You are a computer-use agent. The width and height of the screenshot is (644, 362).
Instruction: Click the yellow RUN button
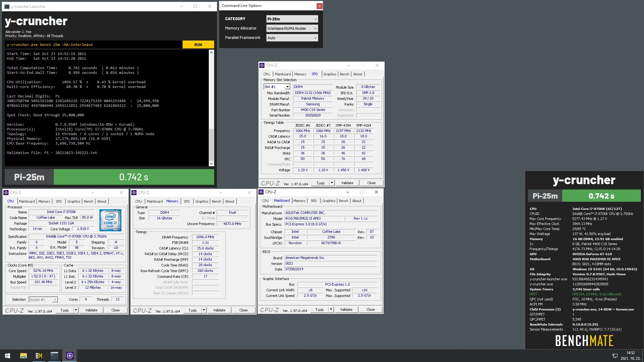pos(198,45)
